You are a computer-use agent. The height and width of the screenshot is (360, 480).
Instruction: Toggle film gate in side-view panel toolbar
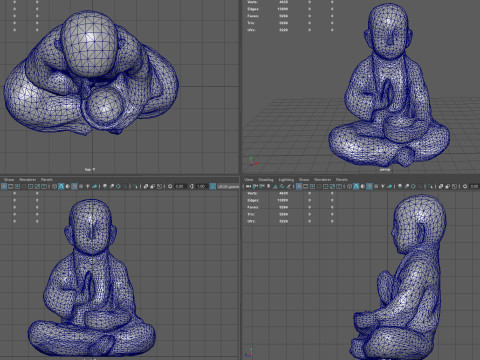305,186
